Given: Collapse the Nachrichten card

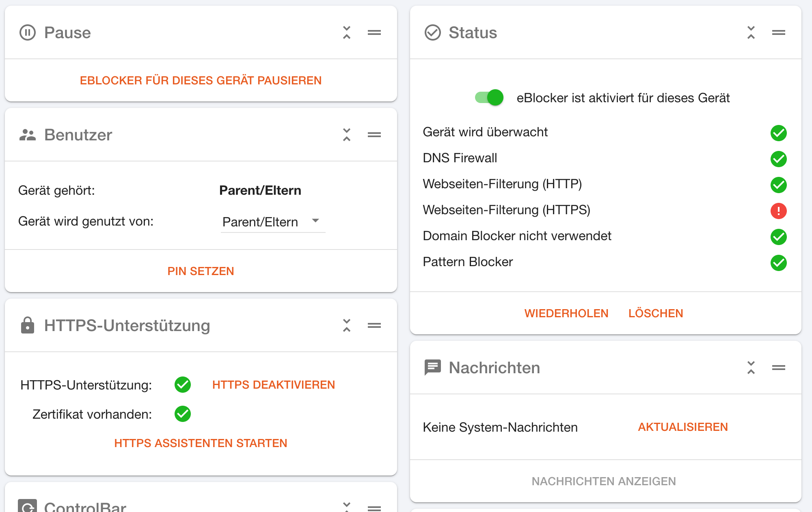Looking at the screenshot, I should click(x=751, y=368).
